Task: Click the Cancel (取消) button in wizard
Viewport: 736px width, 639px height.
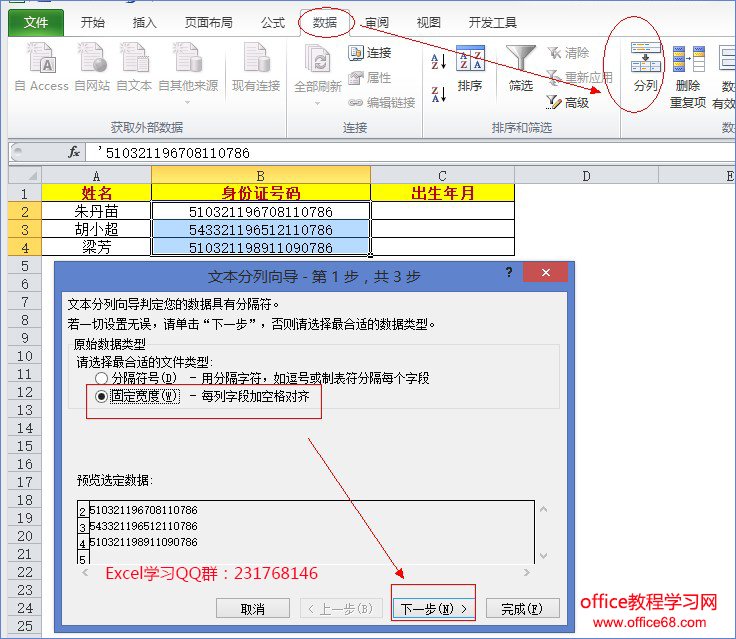Action: (253, 608)
